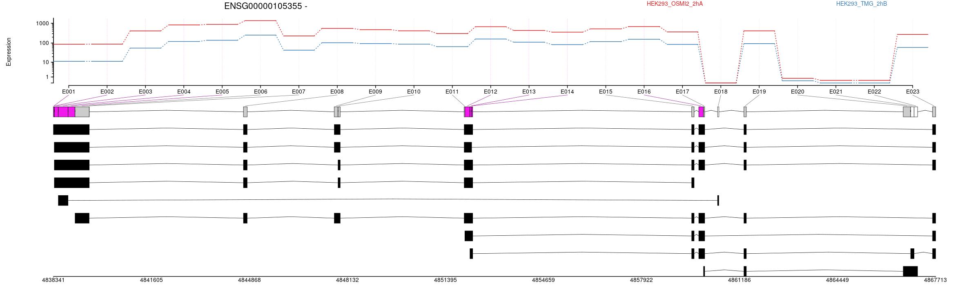This screenshot has width=980, height=286.
Task: Click the gene title ENSG00000105355
Action: 266,6
